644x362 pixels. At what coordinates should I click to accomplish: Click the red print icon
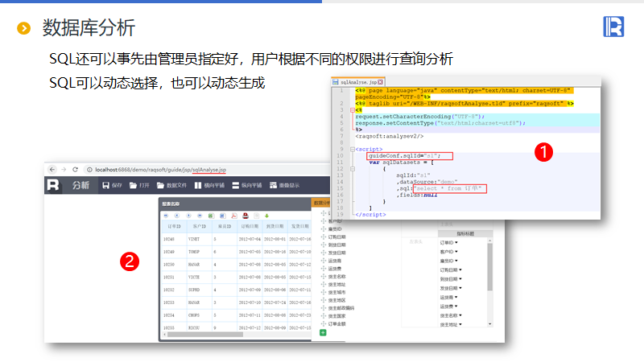pos(246,216)
